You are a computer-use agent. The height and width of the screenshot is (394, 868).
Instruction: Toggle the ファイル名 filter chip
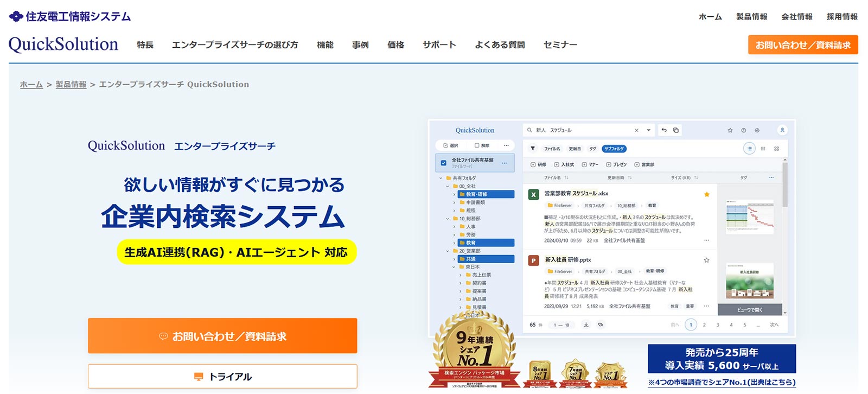(552, 149)
